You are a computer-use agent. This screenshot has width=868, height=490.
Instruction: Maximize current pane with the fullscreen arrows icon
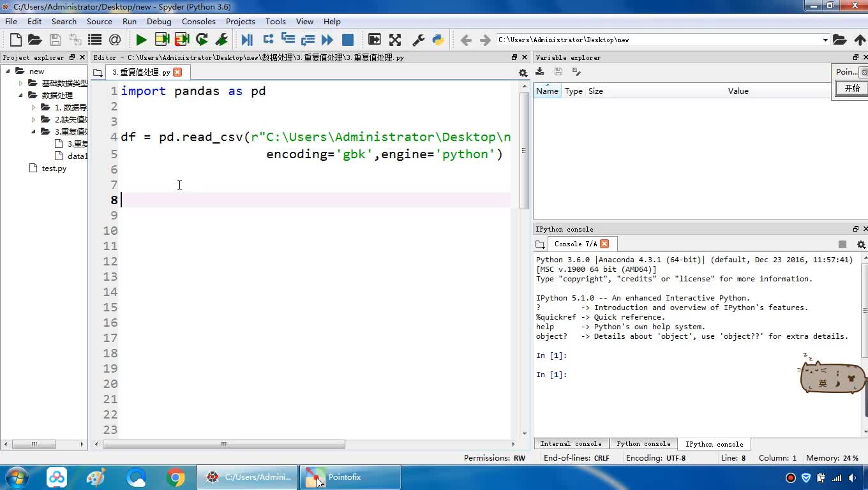[x=395, y=40]
